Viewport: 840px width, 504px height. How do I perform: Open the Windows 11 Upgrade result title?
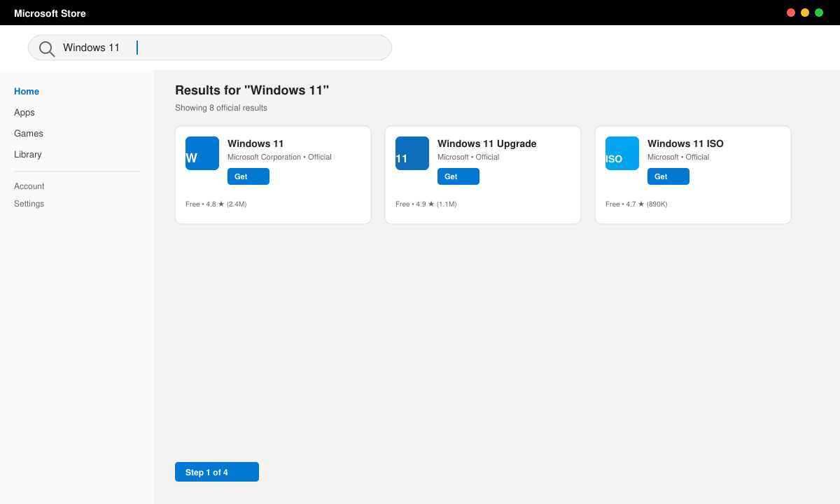click(x=487, y=143)
